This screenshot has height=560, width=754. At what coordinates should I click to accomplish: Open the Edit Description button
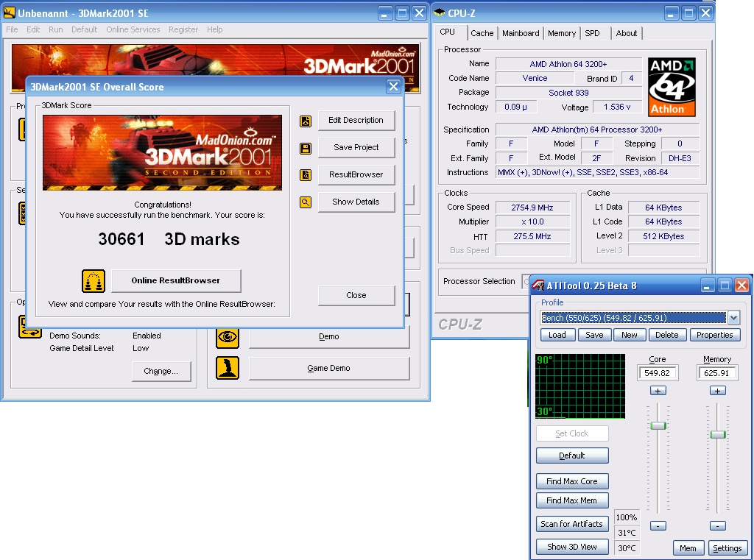(x=356, y=120)
